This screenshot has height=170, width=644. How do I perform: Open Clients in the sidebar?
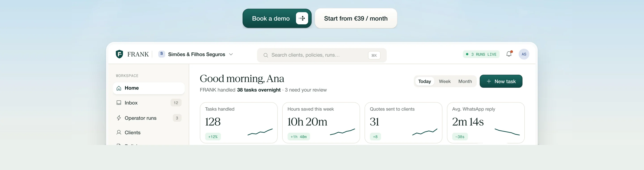(149, 132)
